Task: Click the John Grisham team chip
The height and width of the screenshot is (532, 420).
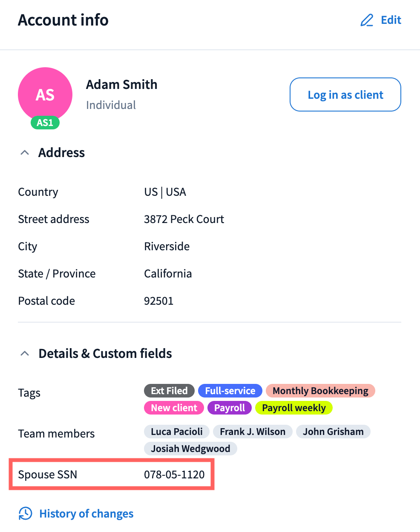Action: coord(333,432)
